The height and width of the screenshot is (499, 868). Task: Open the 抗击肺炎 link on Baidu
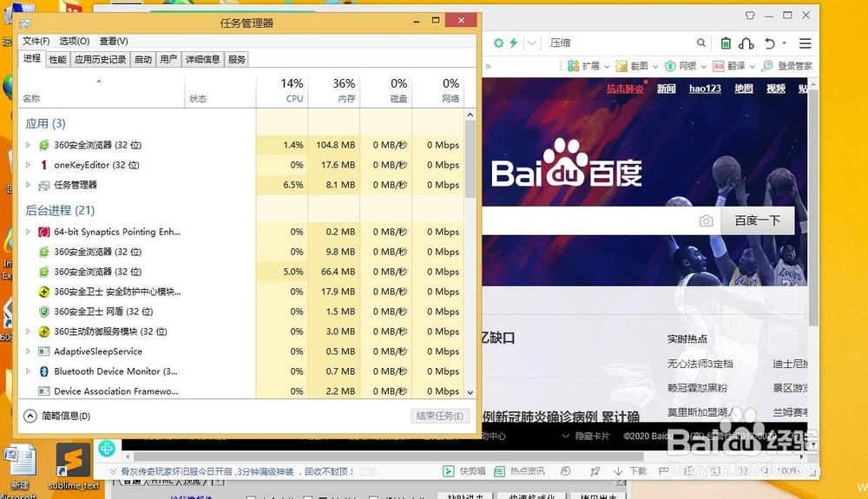[x=625, y=89]
